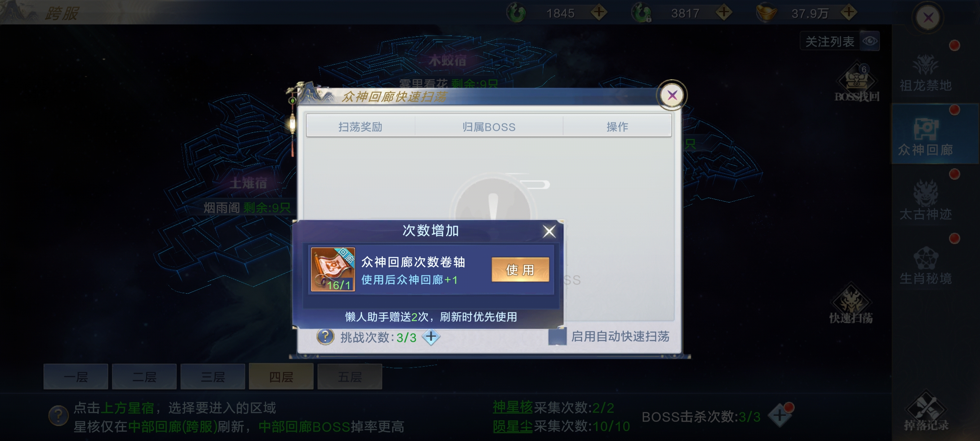Select the 众神回廊 sidebar tab
980x441 pixels.
point(926,137)
